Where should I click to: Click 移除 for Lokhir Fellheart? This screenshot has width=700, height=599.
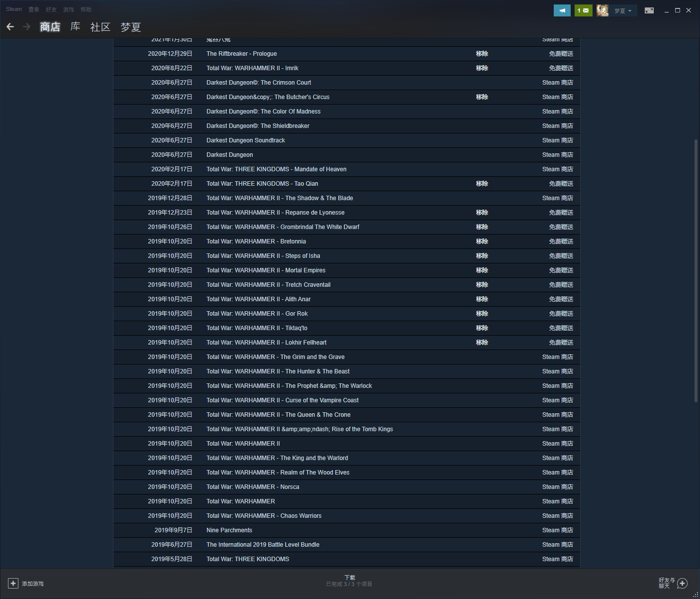click(482, 343)
